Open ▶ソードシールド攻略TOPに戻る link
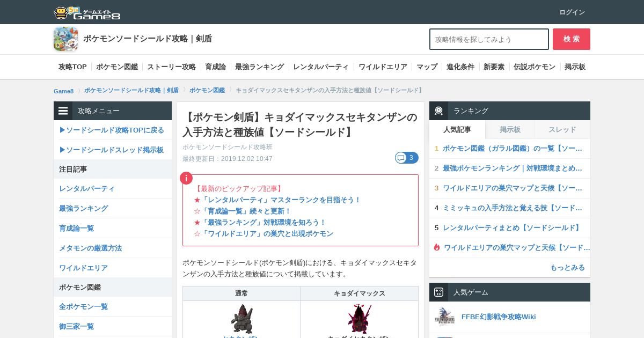 (x=112, y=130)
